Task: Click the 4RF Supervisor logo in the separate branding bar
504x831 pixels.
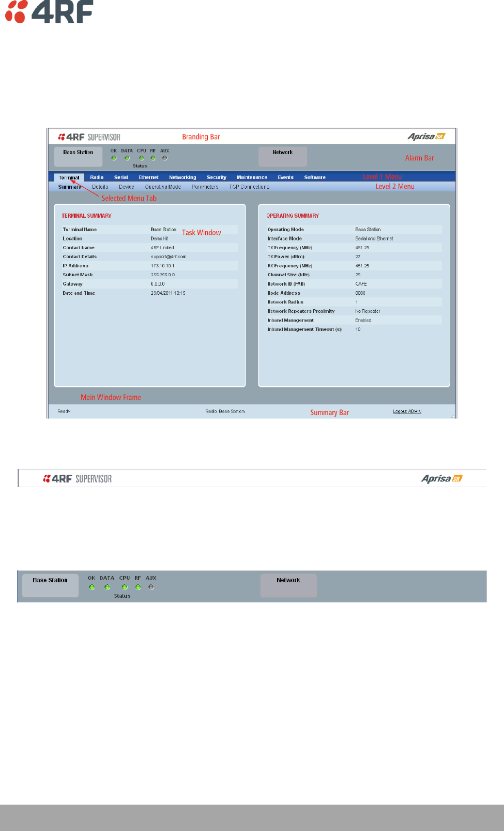Action: point(78,479)
